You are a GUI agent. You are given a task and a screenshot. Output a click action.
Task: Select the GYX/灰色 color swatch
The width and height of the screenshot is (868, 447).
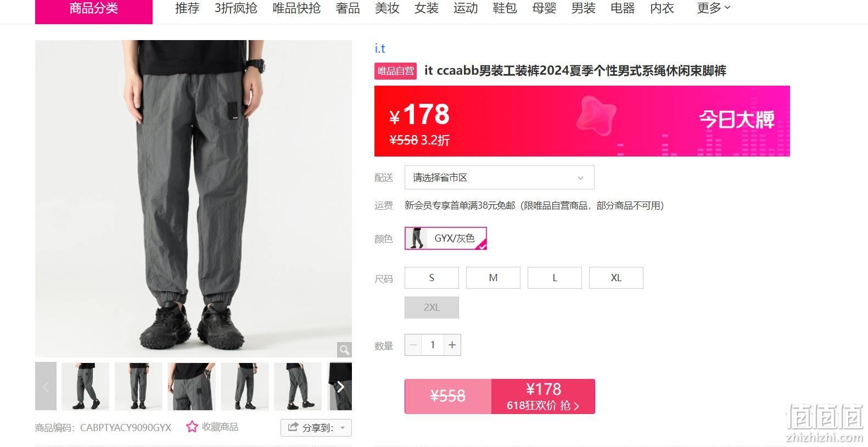point(445,238)
